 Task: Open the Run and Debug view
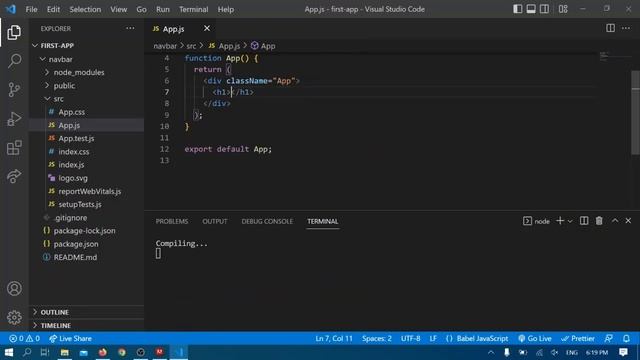pos(14,119)
